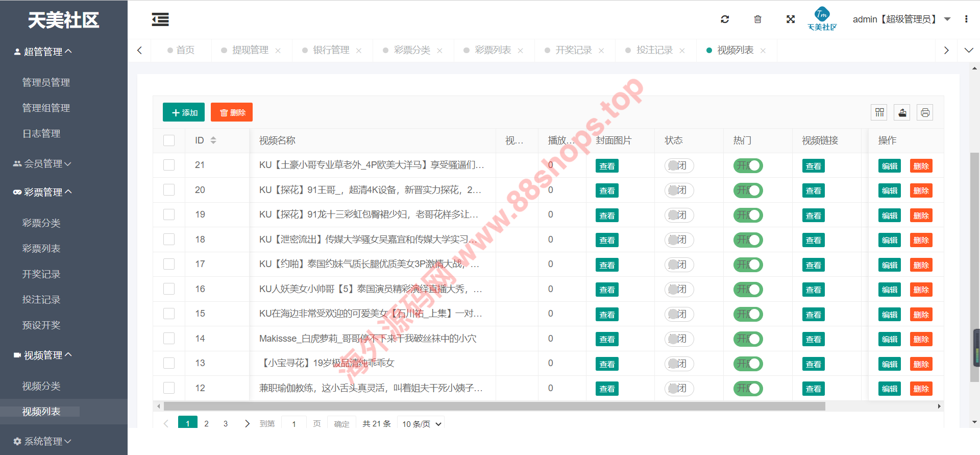
Task: Open the 10 条/页 page size dropdown
Action: point(421,424)
